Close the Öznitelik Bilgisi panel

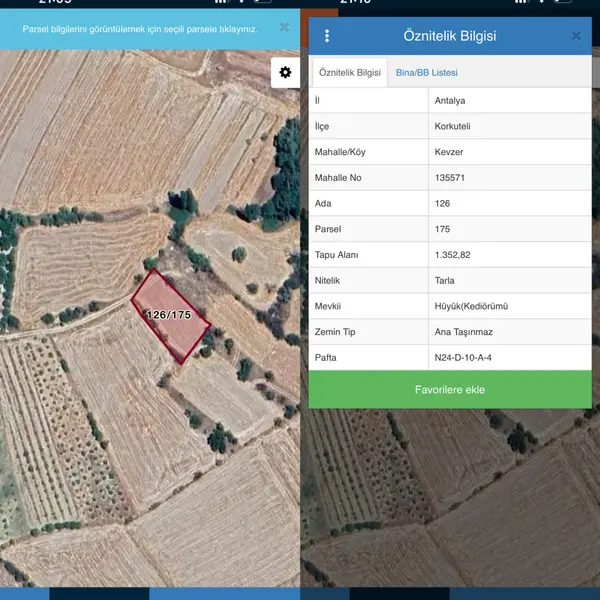pos(576,36)
